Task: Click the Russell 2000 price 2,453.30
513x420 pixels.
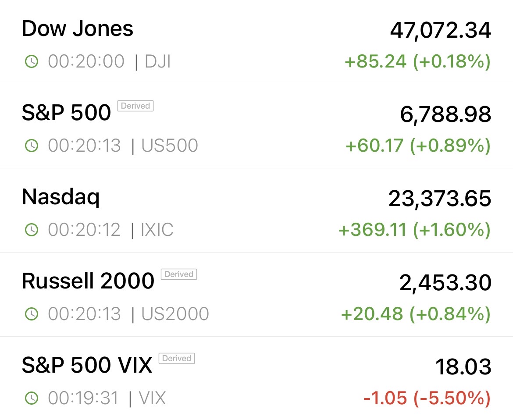Action: tap(445, 283)
